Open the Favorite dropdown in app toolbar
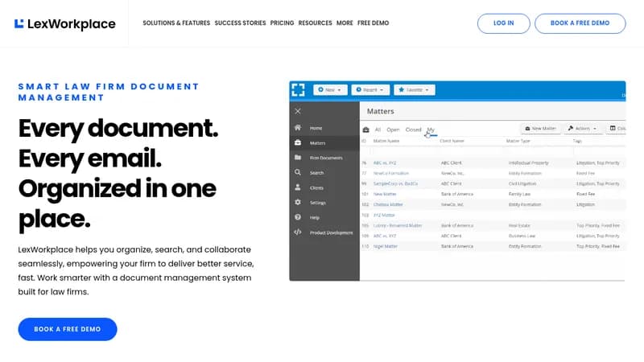The width and height of the screenshot is (644, 362). 415,90
